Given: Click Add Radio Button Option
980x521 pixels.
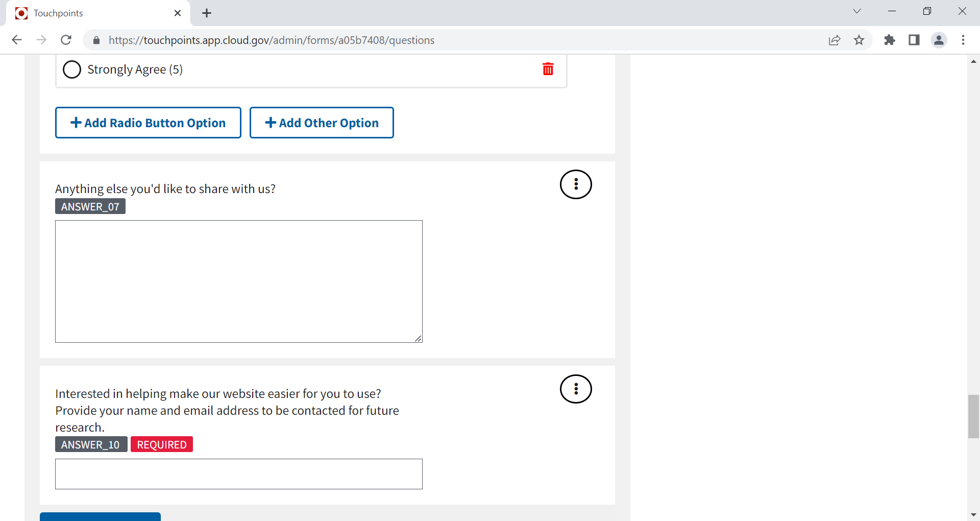Looking at the screenshot, I should [148, 123].
